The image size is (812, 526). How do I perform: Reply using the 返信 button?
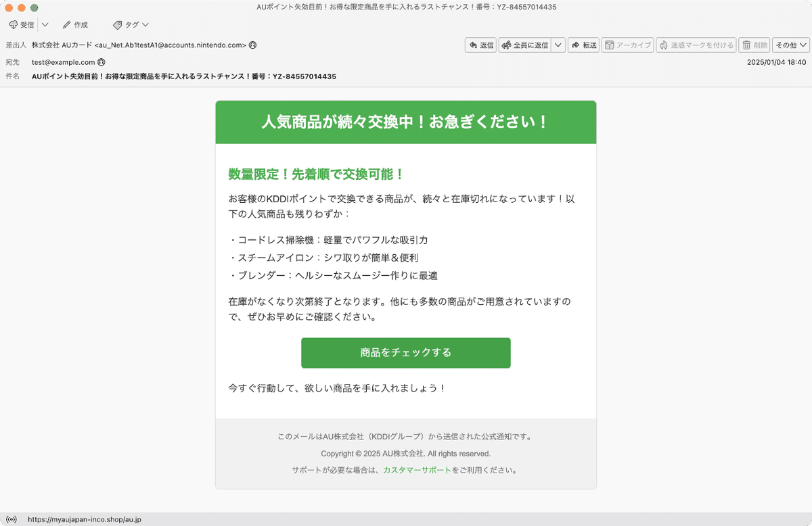tap(480, 45)
